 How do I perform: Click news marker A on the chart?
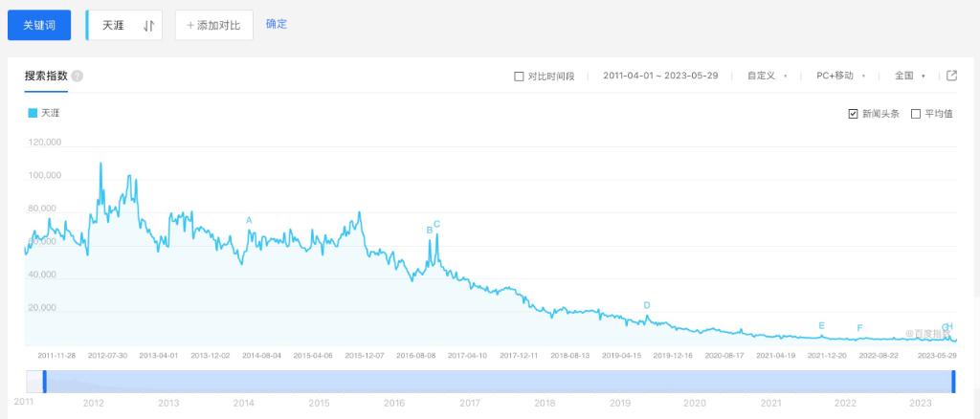249,221
